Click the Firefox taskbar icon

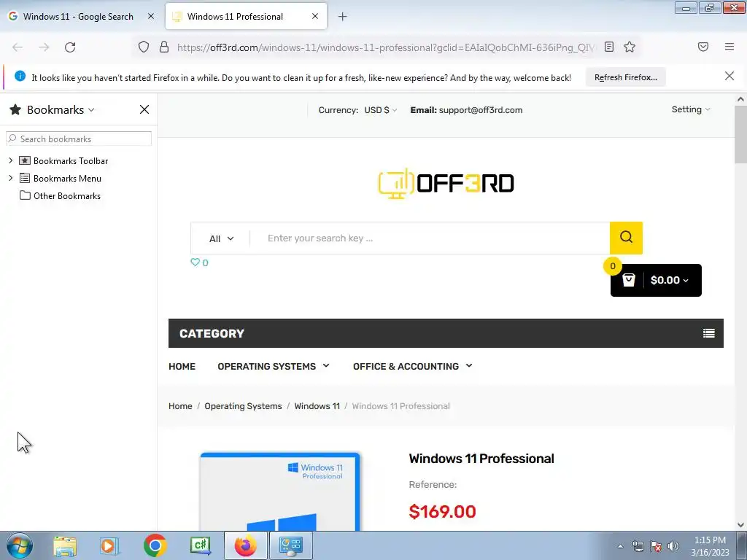click(246, 545)
